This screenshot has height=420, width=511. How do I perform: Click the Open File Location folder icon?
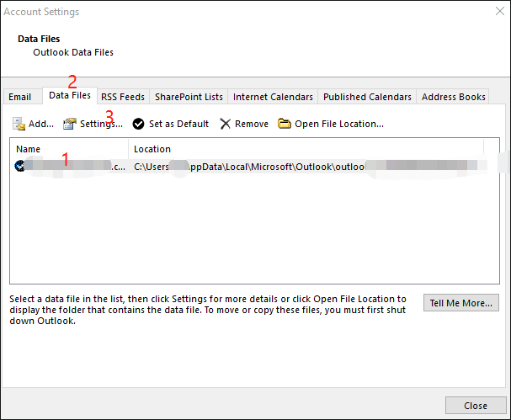point(285,124)
